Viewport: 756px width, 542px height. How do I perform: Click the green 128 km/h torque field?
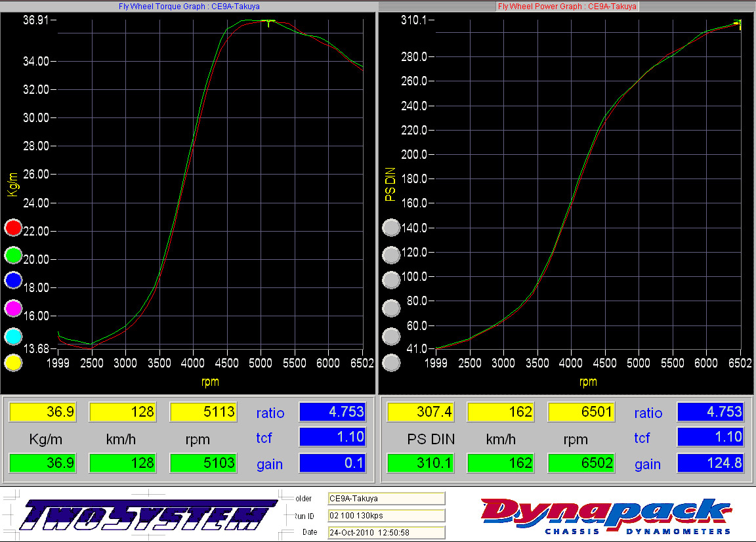(123, 463)
